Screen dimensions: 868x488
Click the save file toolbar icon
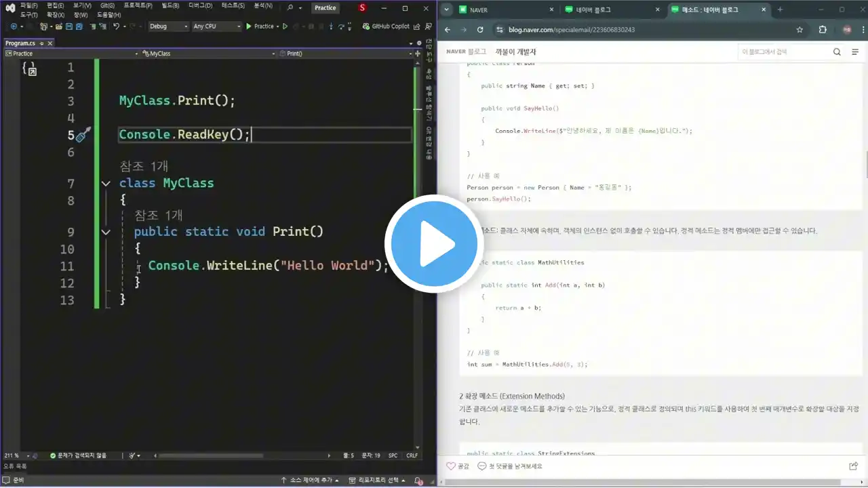(x=68, y=26)
